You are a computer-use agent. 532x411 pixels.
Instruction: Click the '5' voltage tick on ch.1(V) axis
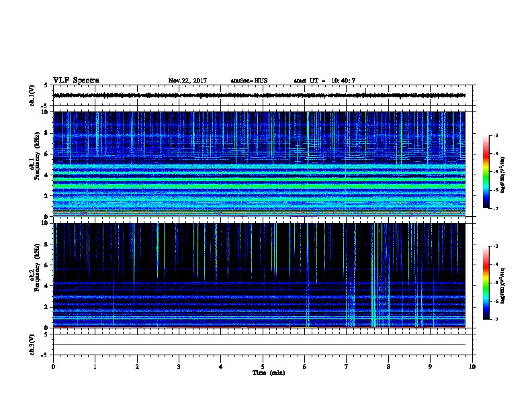click(x=46, y=85)
